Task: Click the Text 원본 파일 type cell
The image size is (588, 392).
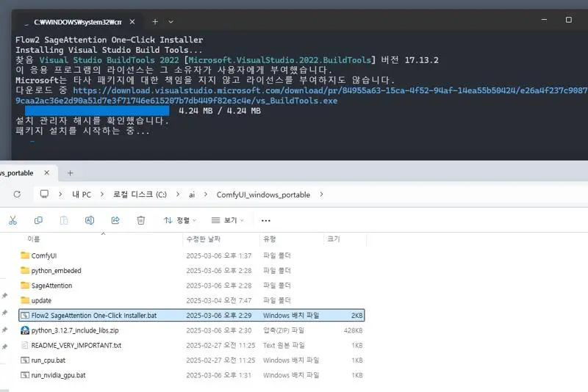Action: click(284, 345)
